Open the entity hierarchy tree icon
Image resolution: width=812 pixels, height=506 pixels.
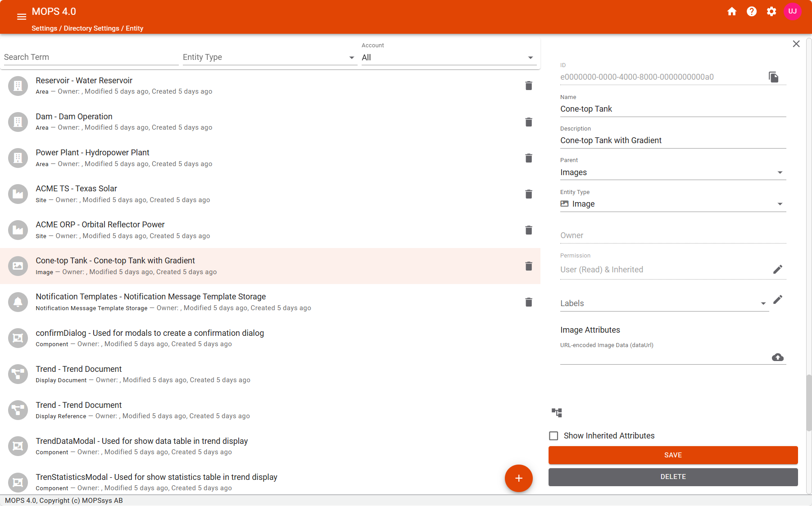click(557, 412)
